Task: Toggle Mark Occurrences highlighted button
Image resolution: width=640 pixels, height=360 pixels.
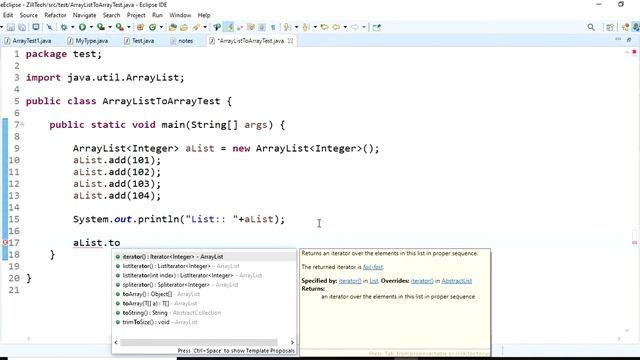Action: (x=229, y=27)
